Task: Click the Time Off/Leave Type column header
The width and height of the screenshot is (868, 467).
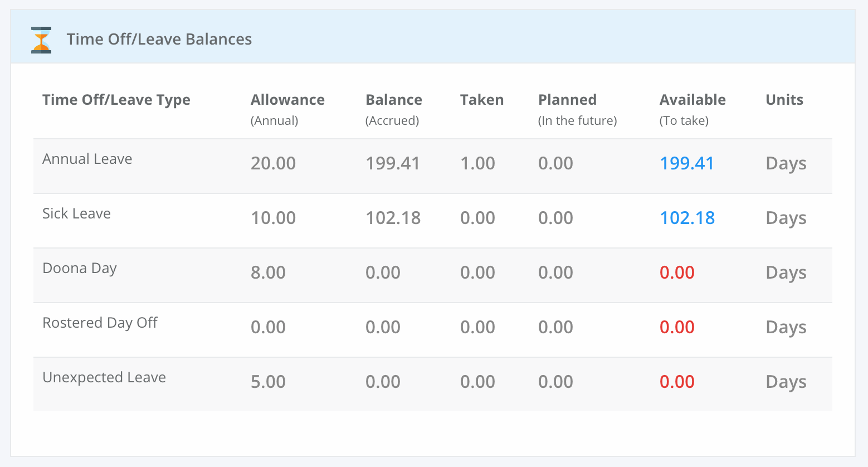Action: (116, 100)
